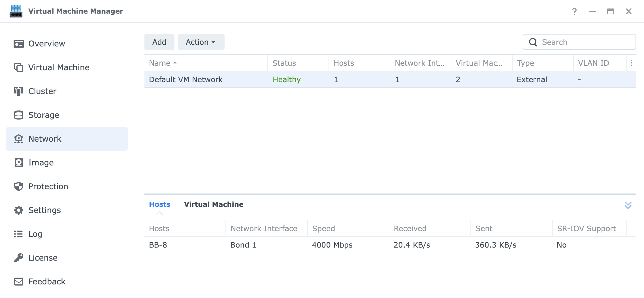The height and width of the screenshot is (298, 644).
Task: Open the Settings label in the sidebar
Action: (44, 210)
